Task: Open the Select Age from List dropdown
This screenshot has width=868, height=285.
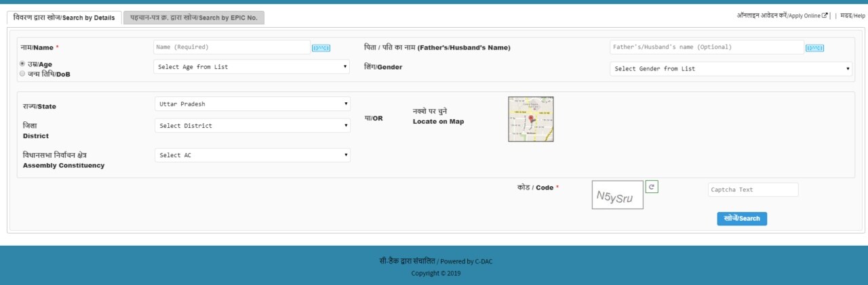Action: pos(252,66)
